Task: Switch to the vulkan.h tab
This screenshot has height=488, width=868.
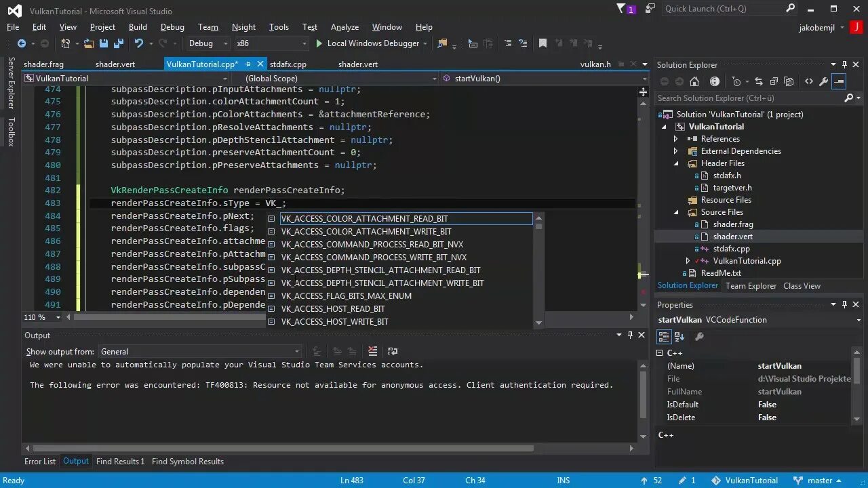Action: click(x=595, y=64)
